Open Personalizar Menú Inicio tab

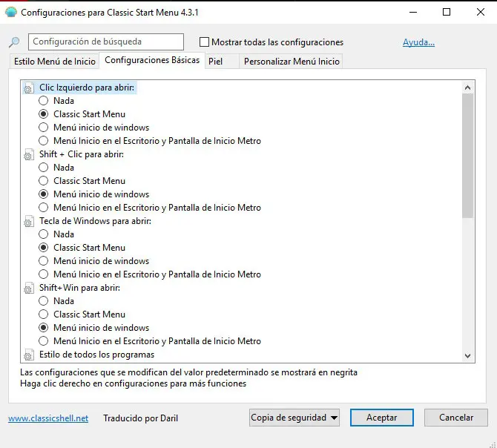tap(292, 61)
